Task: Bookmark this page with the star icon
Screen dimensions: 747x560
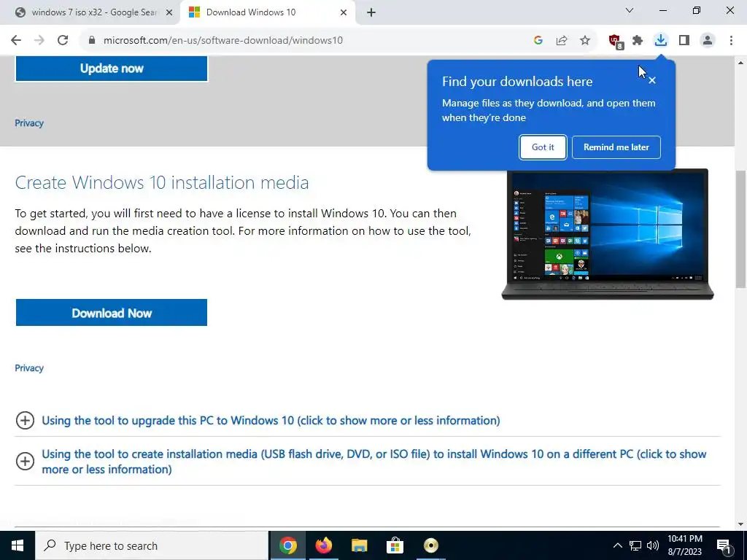Action: click(x=585, y=41)
